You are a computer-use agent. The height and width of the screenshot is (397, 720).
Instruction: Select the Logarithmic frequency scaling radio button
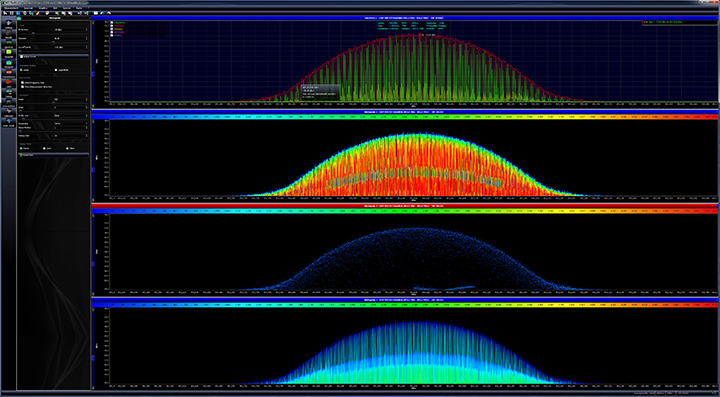[56, 70]
